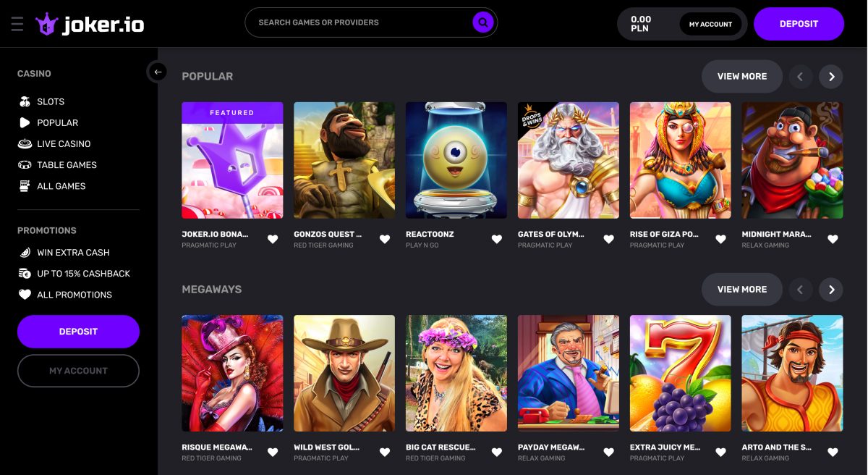This screenshot has width=868, height=475.
Task: View the Up To 15% Cashback promotion
Action: pos(83,273)
